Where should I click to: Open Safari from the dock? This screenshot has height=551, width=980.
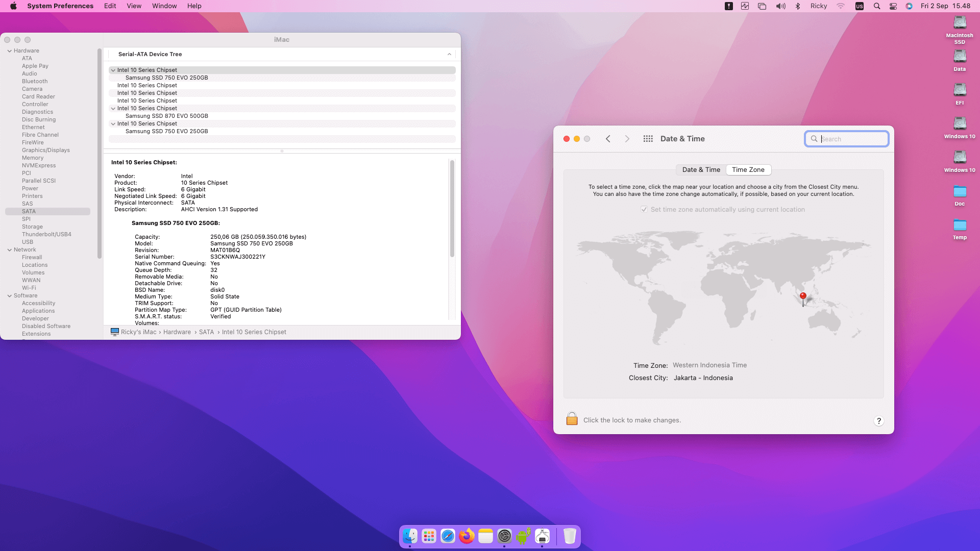(448, 536)
